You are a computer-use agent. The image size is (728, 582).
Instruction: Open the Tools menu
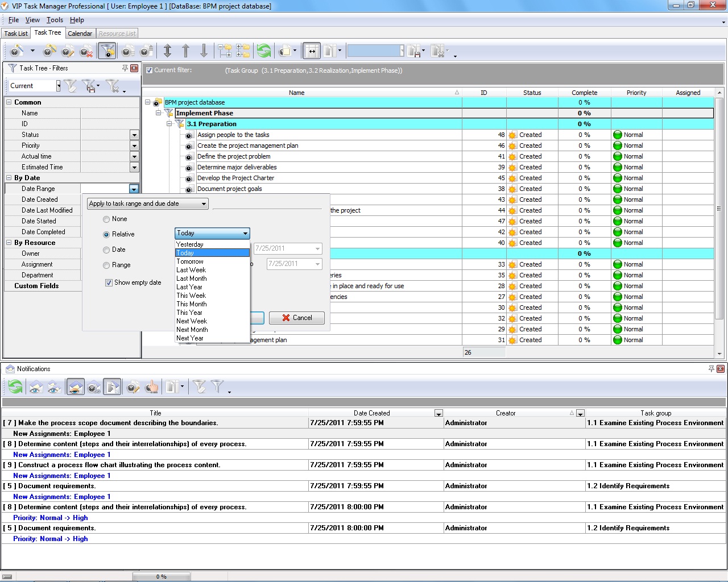55,20
